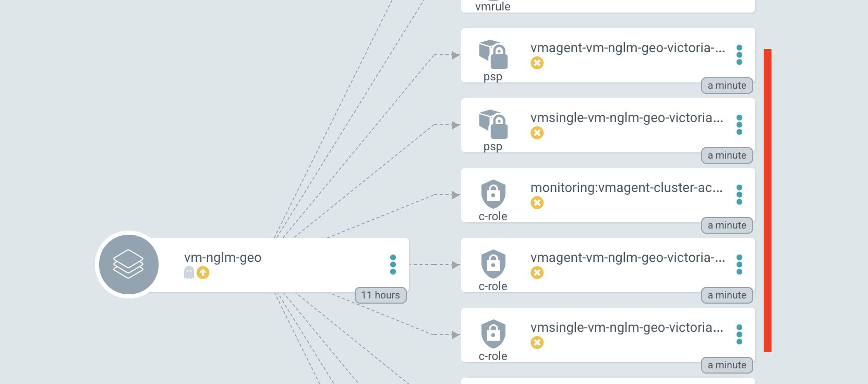Click the 11 hours age badge on vm-nglm-geo
The image size is (868, 384).
click(x=380, y=295)
